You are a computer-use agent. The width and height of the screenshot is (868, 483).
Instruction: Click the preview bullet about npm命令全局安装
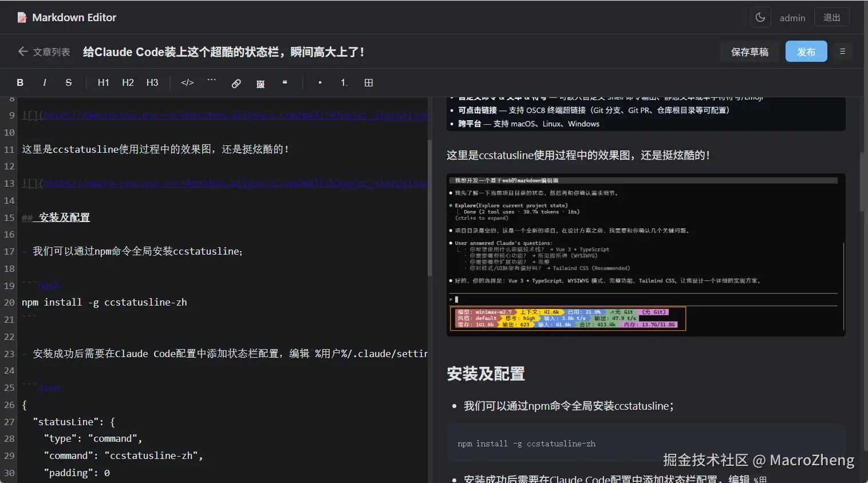pos(569,406)
